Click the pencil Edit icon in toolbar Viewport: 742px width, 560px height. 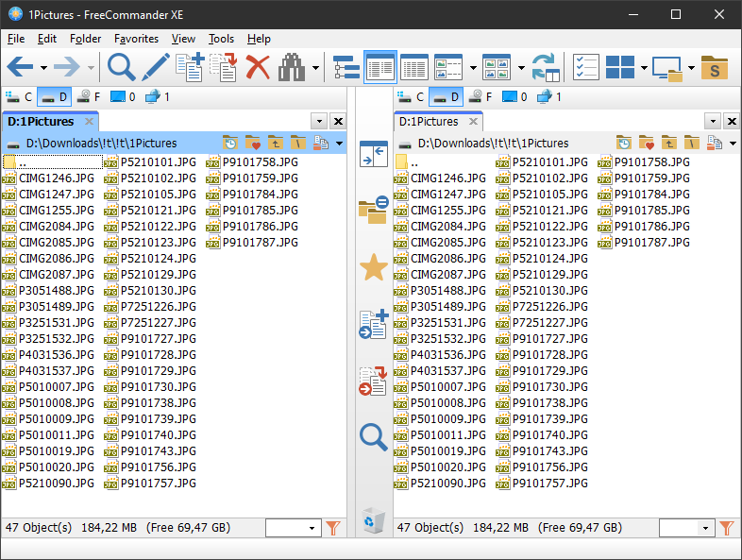(156, 67)
